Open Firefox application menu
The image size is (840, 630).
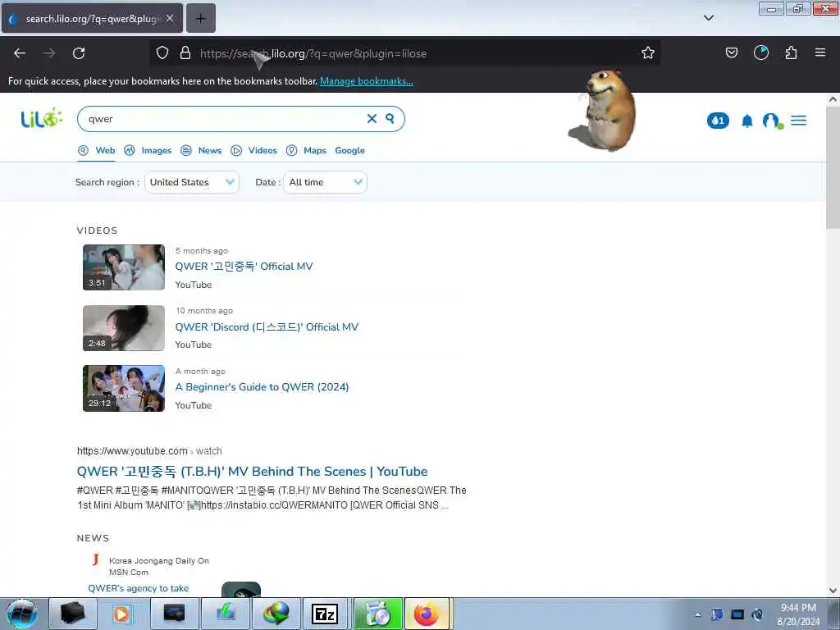click(x=820, y=52)
